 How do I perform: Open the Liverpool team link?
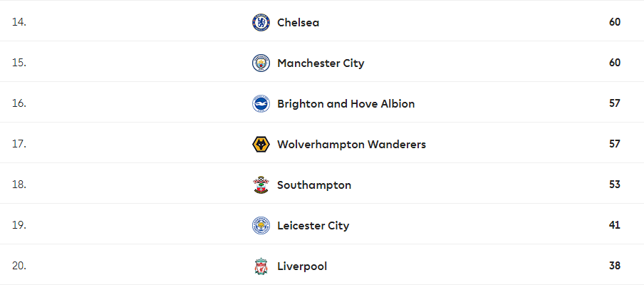(302, 266)
